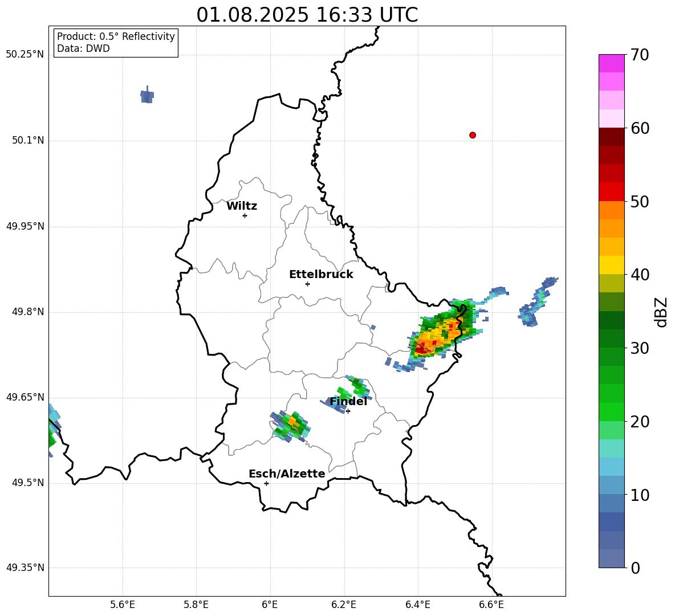Click the 6°E longitude label
The height and width of the screenshot is (616, 675).
[270, 605]
